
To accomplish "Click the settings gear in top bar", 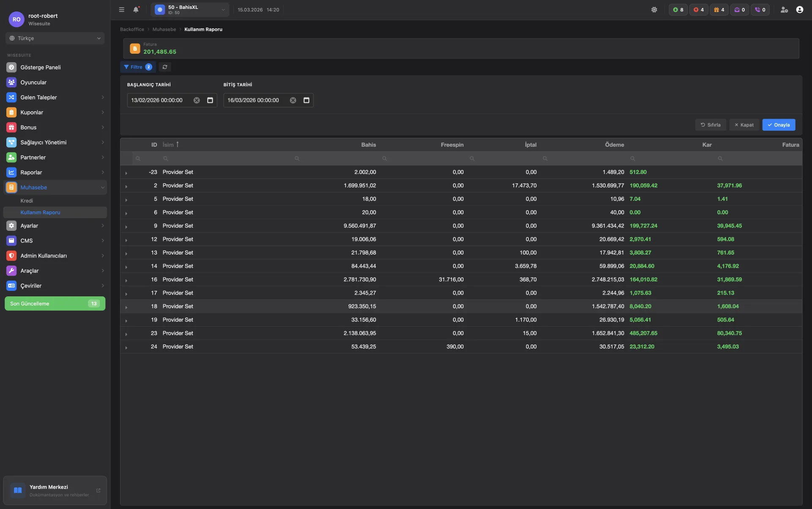I will pyautogui.click(x=654, y=9).
